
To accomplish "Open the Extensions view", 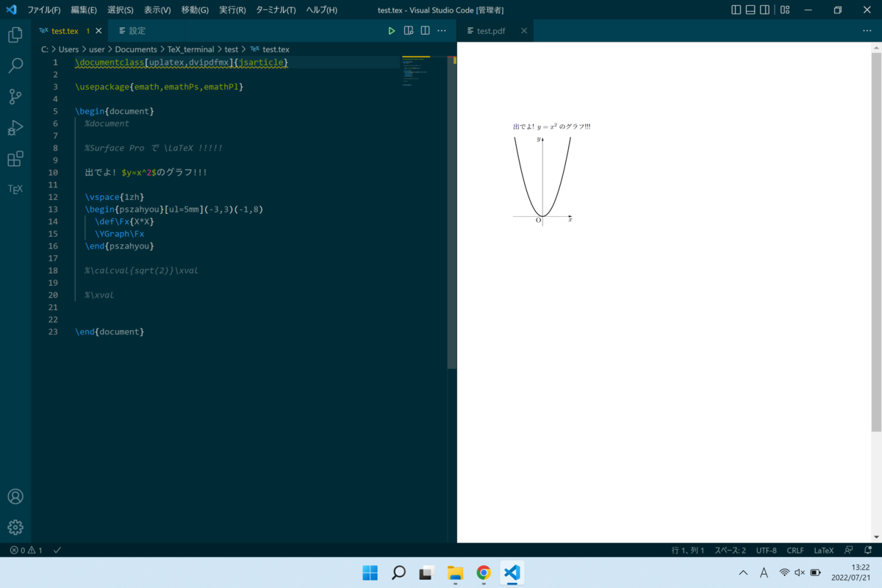I will tap(15, 158).
